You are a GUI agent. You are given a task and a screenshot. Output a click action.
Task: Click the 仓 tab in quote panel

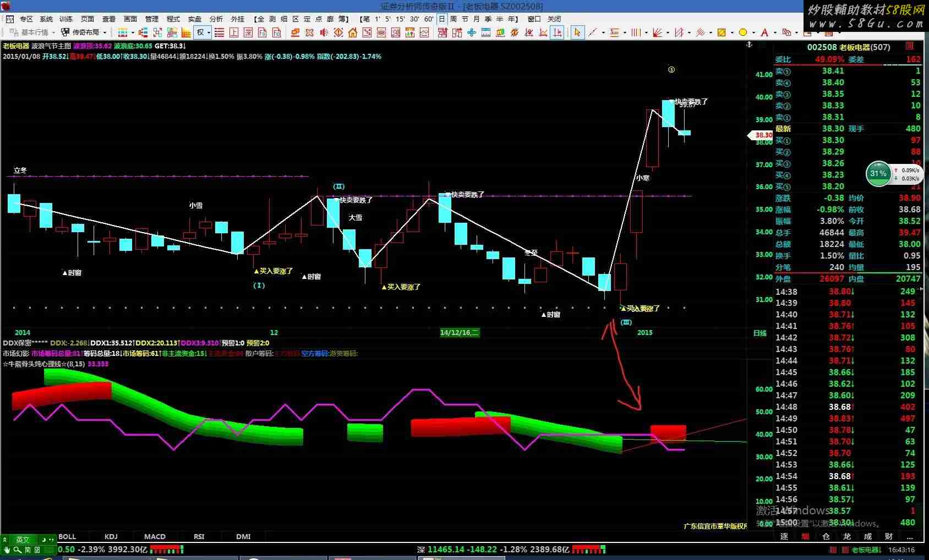pyautogui.click(x=826, y=536)
